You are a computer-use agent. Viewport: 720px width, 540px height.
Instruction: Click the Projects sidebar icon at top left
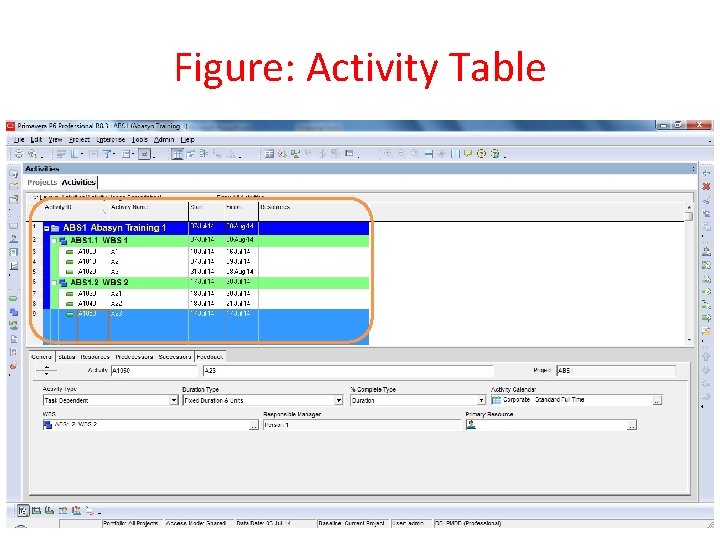tap(13, 174)
